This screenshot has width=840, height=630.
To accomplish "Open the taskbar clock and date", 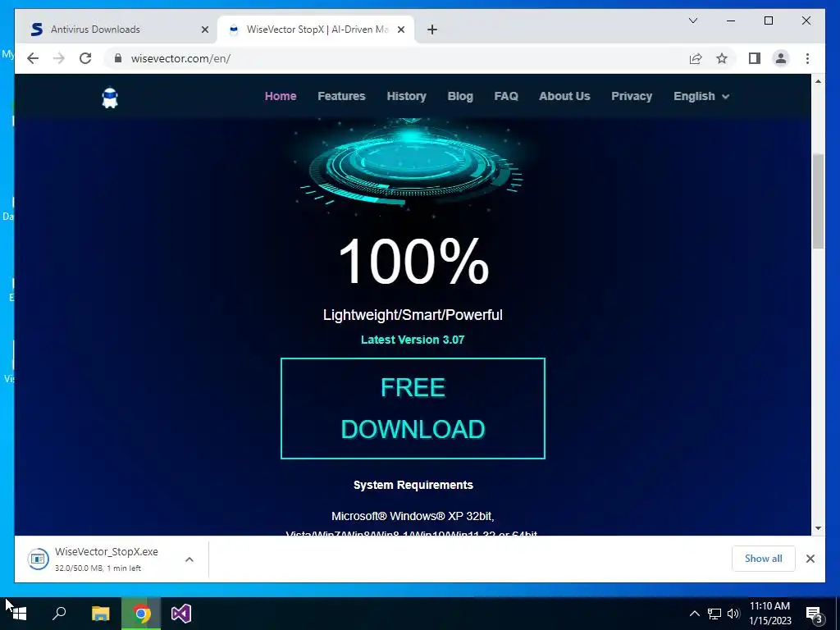I will (769, 614).
